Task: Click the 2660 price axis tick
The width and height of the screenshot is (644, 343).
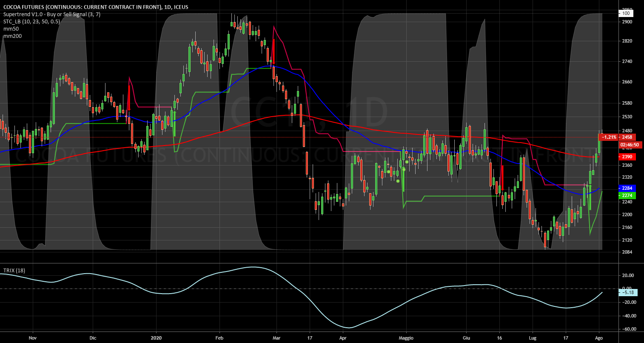Action: pyautogui.click(x=627, y=82)
